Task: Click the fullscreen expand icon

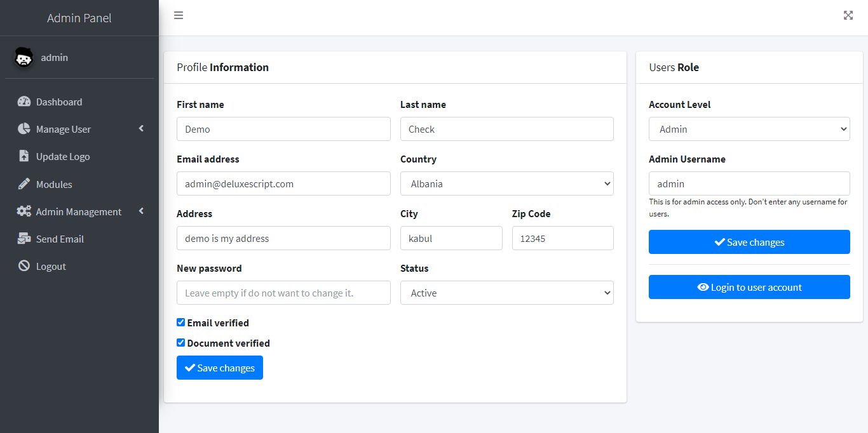Action: pos(848,15)
